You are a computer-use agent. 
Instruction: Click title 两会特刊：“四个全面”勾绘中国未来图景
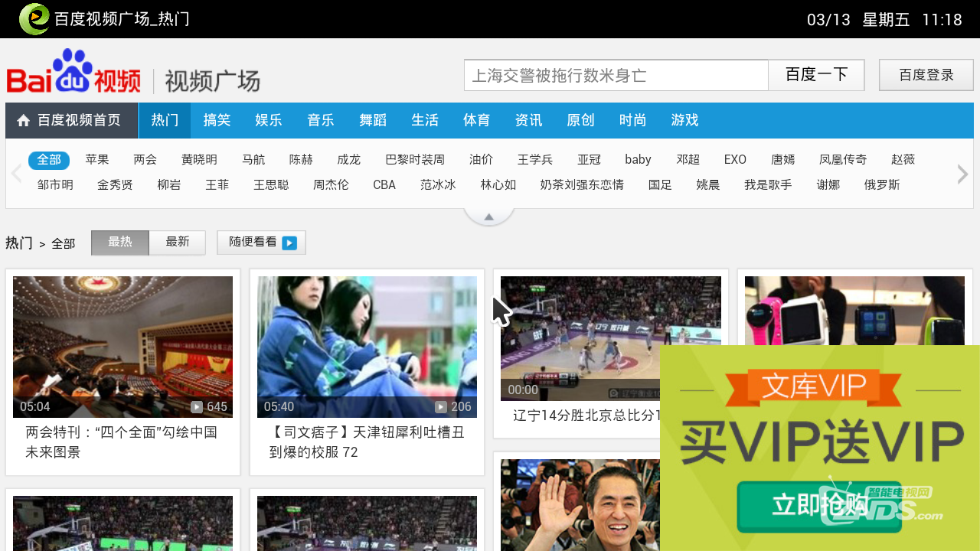click(122, 442)
